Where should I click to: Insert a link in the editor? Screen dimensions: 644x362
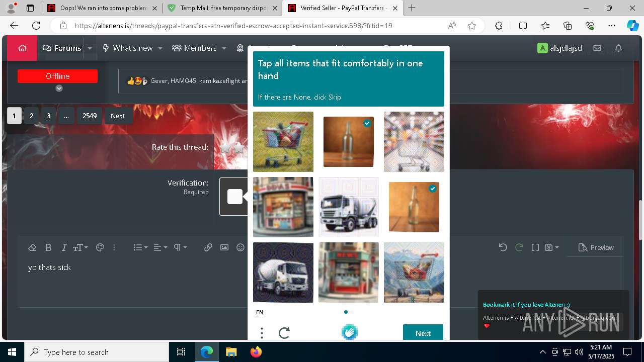208,247
